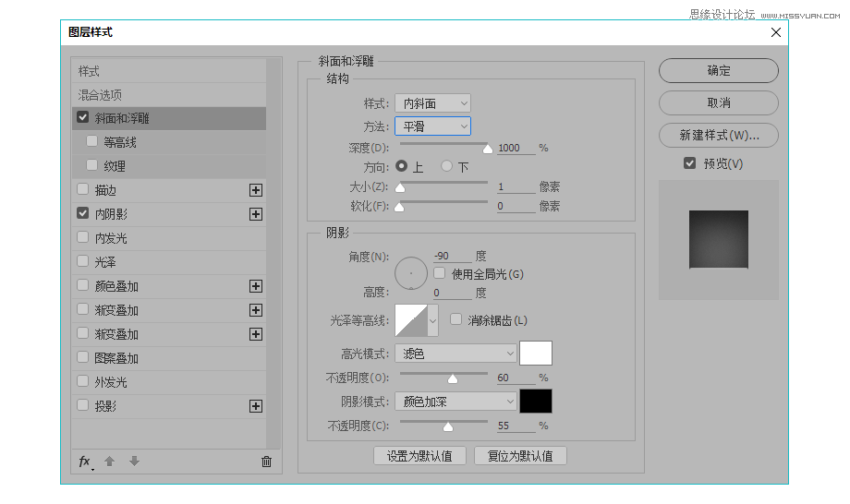Uncheck the 内阴影 checkbox
This screenshot has height=504, width=850.
coord(83,213)
